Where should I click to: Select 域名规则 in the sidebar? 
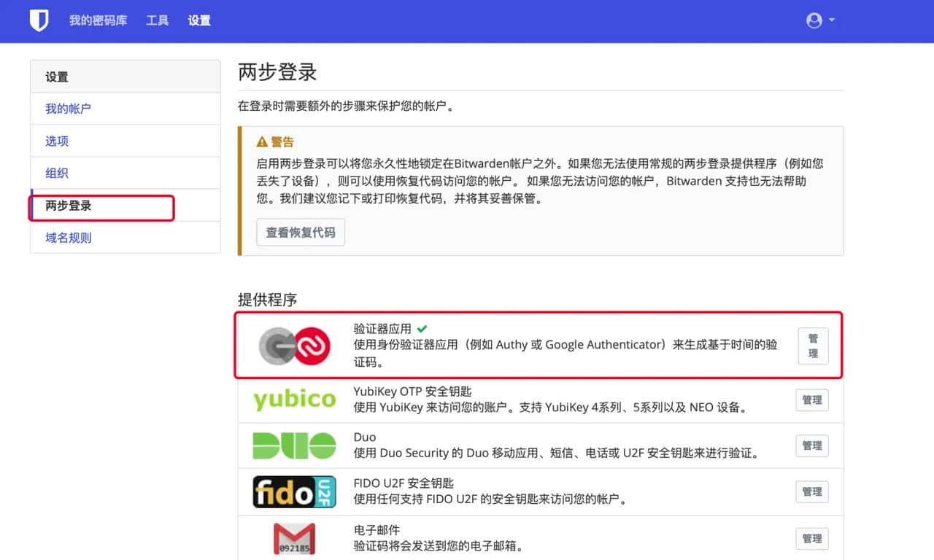point(67,238)
